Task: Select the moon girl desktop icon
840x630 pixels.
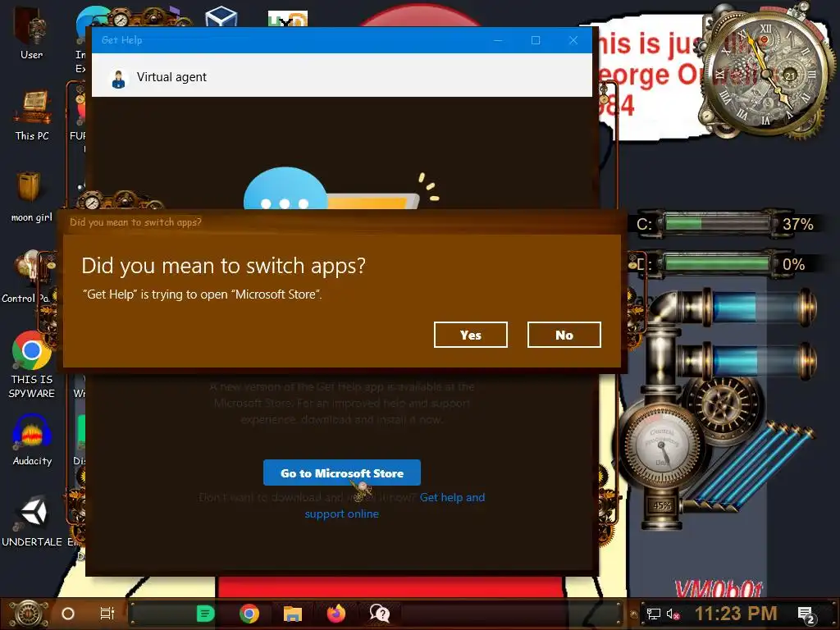Action: [31, 196]
